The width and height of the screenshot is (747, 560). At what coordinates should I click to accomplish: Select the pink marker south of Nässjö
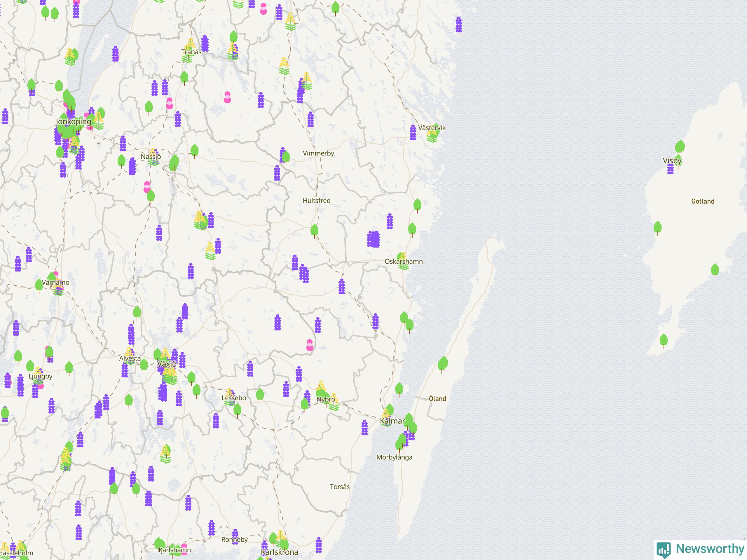(147, 187)
